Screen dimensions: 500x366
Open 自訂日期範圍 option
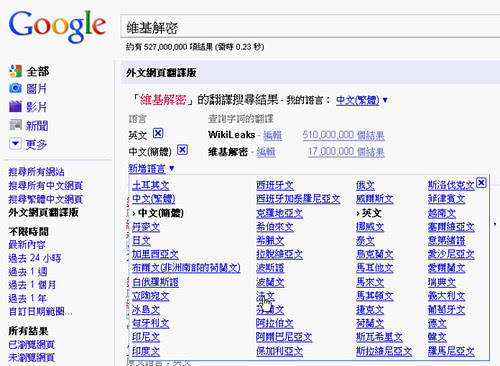point(40,312)
